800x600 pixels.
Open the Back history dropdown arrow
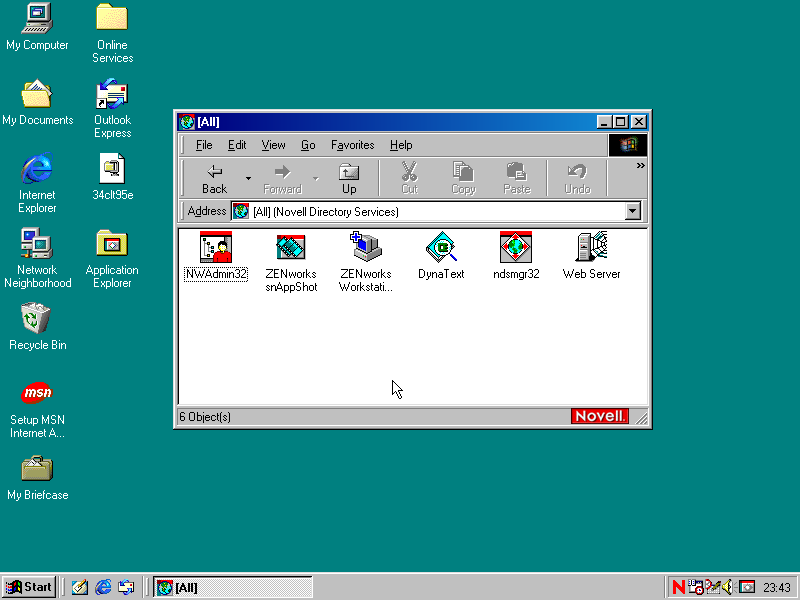[248, 178]
